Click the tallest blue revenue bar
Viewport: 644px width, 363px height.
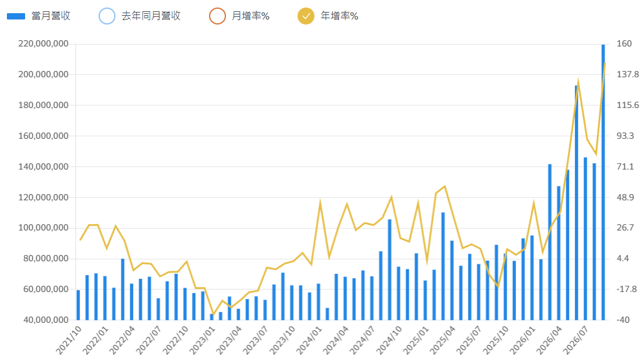[x=603, y=182]
